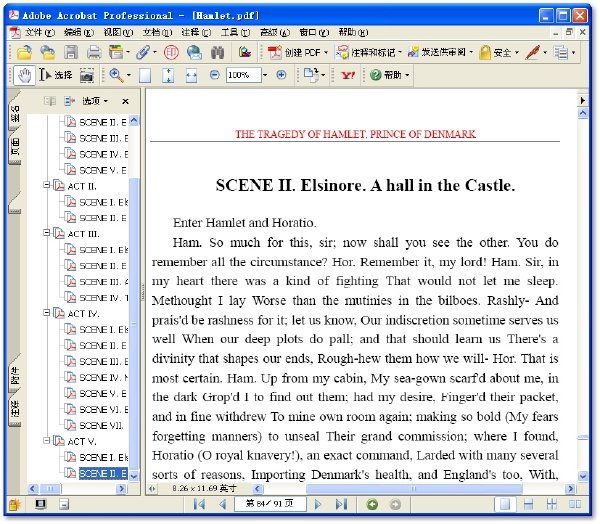Open the View menu
The height and width of the screenshot is (524, 600).
(x=118, y=32)
